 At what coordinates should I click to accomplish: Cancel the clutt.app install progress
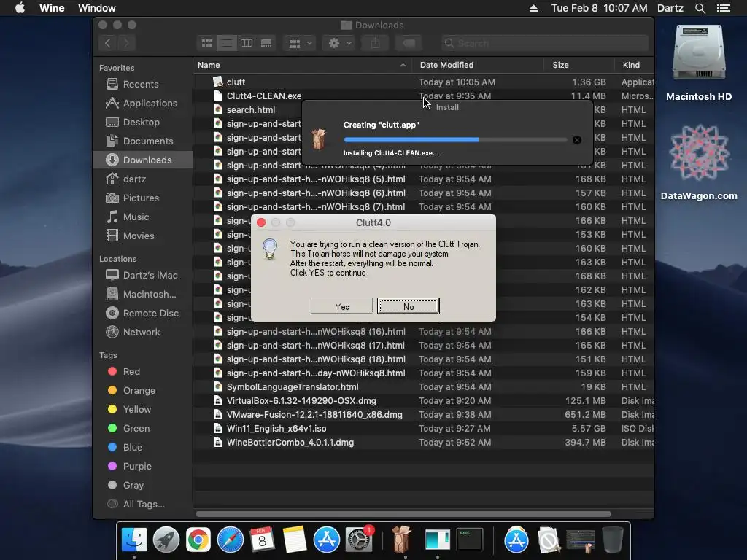click(577, 140)
